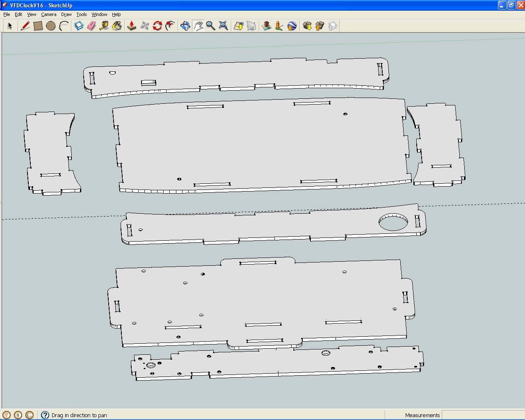Choose the Arc tool
Viewport: 525px width, 420px height.
(64, 26)
